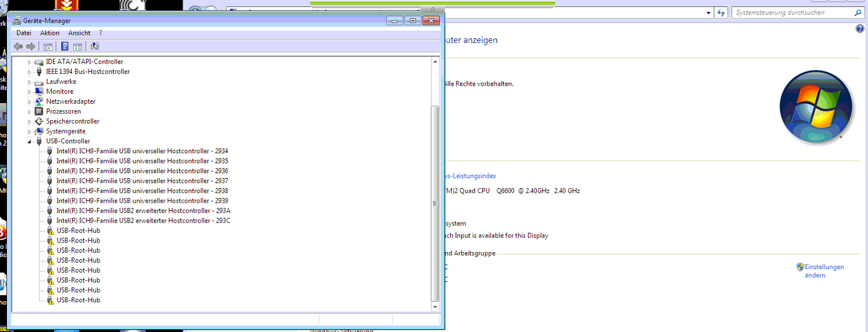Expand the Monitore node
The width and height of the screenshot is (868, 332).
click(x=29, y=91)
